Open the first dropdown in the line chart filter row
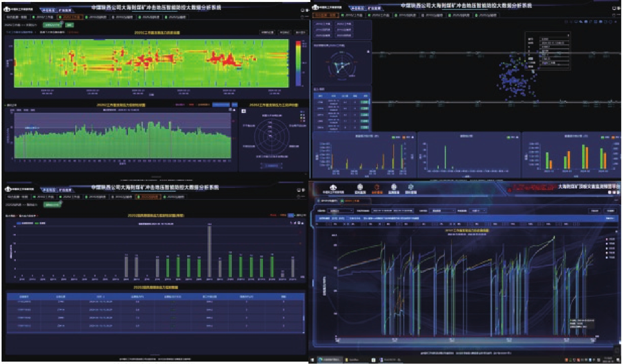Viewport: 622px width, 364px height. [x=341, y=211]
